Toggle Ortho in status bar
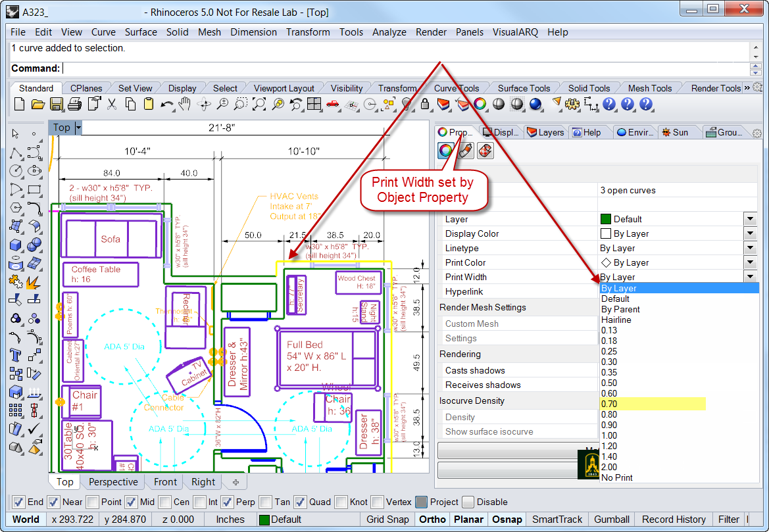This screenshot has height=532, width=769. (x=433, y=520)
